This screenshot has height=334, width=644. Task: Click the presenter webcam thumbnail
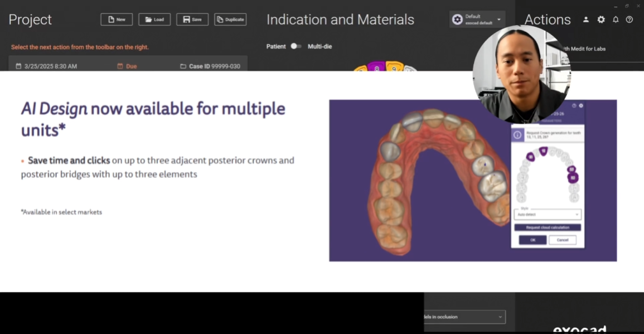click(x=521, y=74)
